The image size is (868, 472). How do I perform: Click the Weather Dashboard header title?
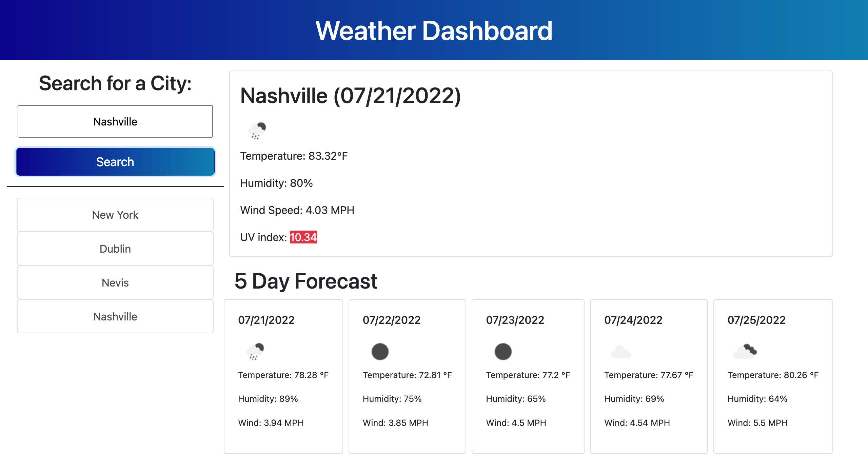click(x=433, y=31)
